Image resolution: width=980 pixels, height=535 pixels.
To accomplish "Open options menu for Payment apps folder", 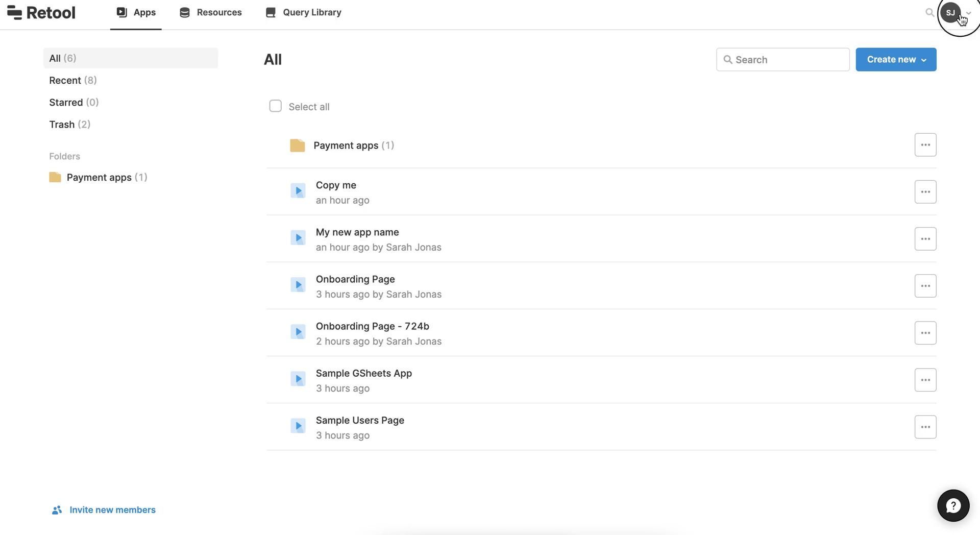I will click(x=925, y=145).
